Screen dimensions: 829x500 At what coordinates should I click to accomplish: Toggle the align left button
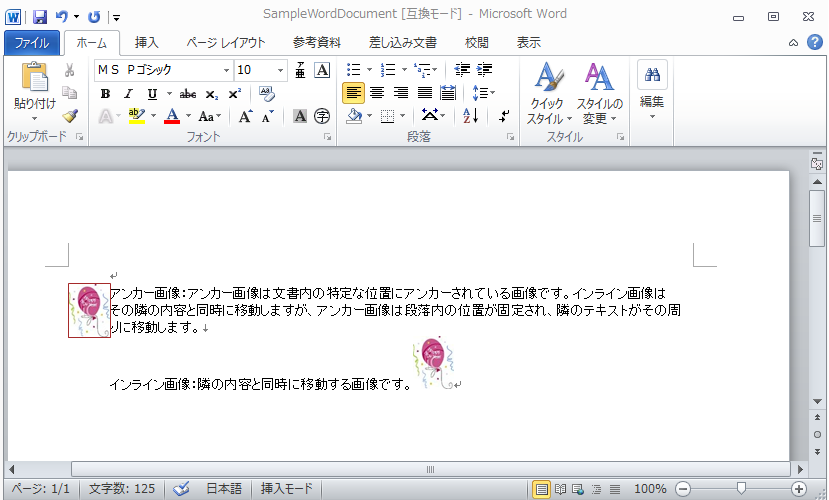pyautogui.click(x=353, y=93)
